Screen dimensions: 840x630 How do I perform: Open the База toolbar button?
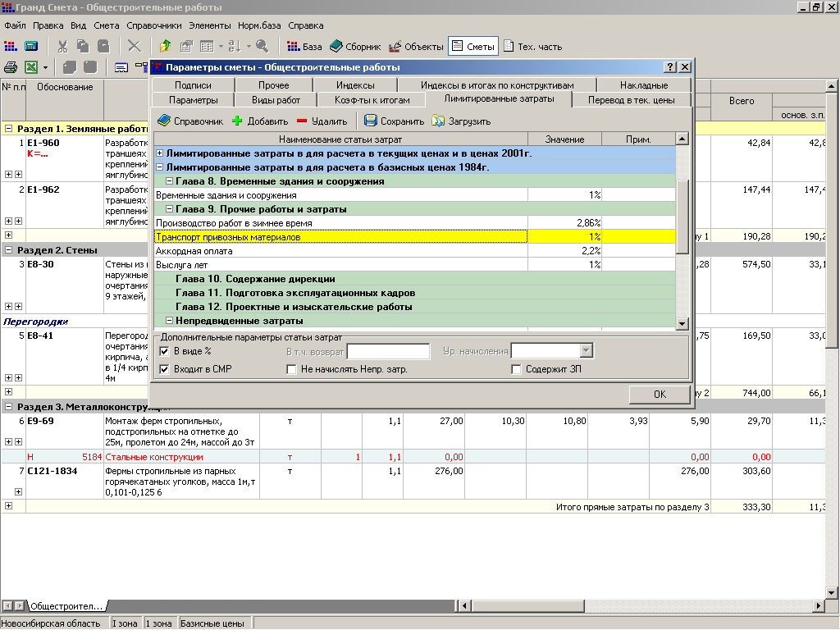tap(304, 47)
